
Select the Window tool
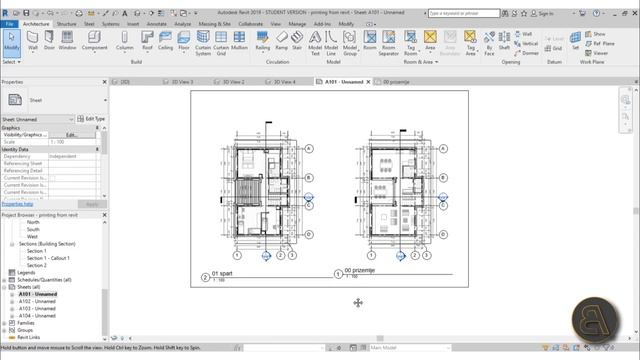point(67,41)
